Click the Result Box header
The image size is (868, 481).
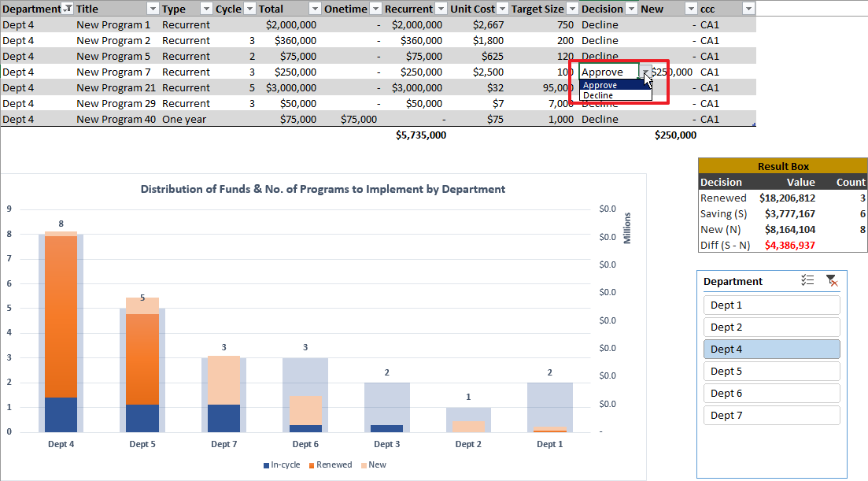[783, 166]
